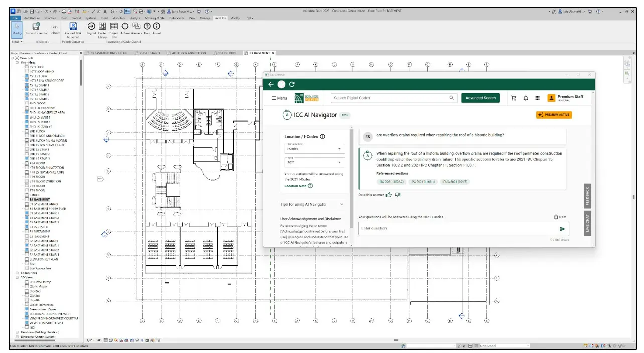Viewport: 644px width, 353px height.
Task: Open the ICC Browser Menu button
Action: [x=279, y=98]
